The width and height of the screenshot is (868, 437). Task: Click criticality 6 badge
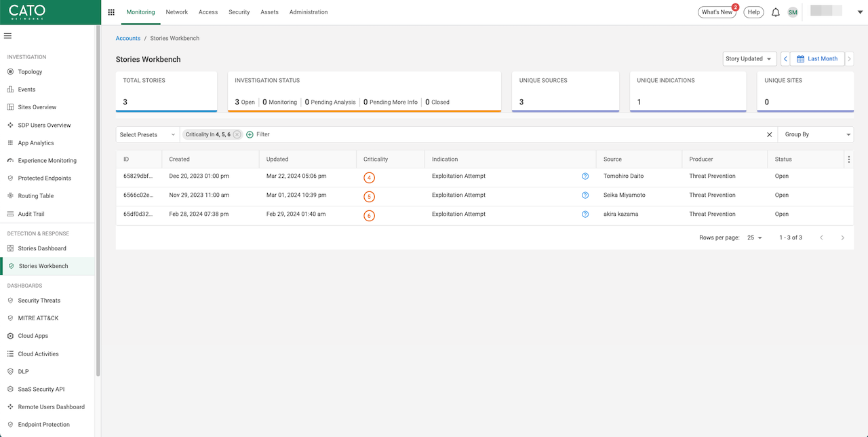369,216
